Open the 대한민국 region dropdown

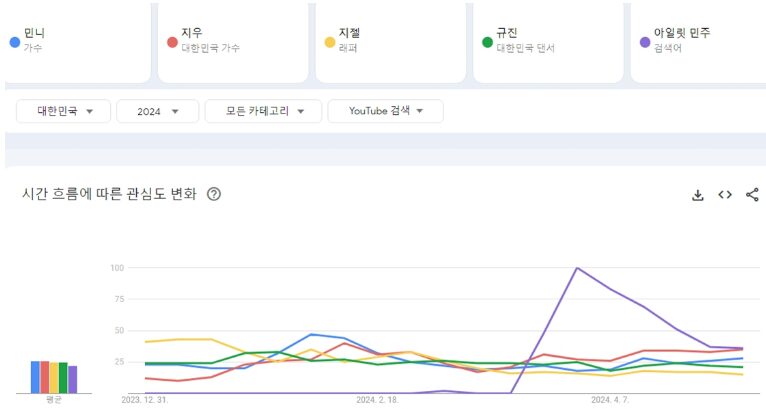pyautogui.click(x=62, y=111)
